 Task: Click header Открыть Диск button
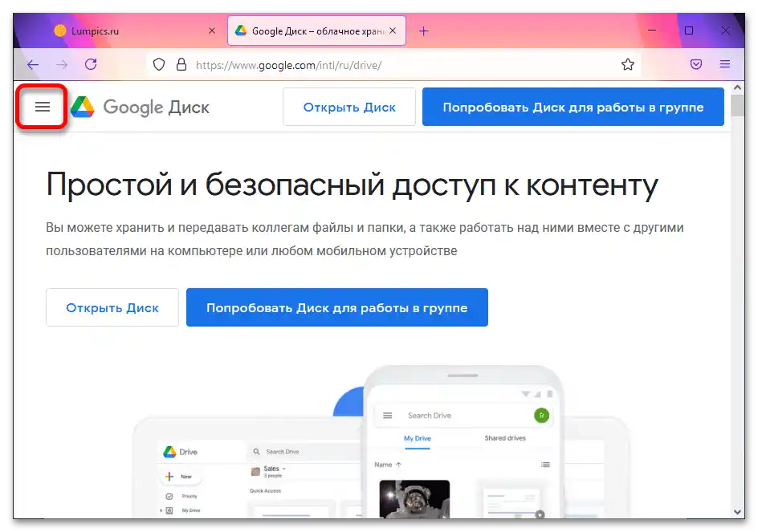click(349, 107)
